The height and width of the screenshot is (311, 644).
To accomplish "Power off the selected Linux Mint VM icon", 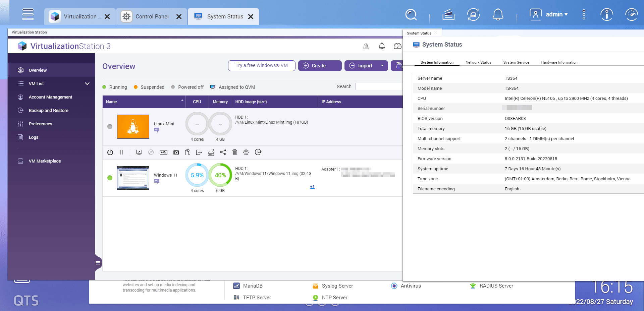I will pyautogui.click(x=110, y=152).
